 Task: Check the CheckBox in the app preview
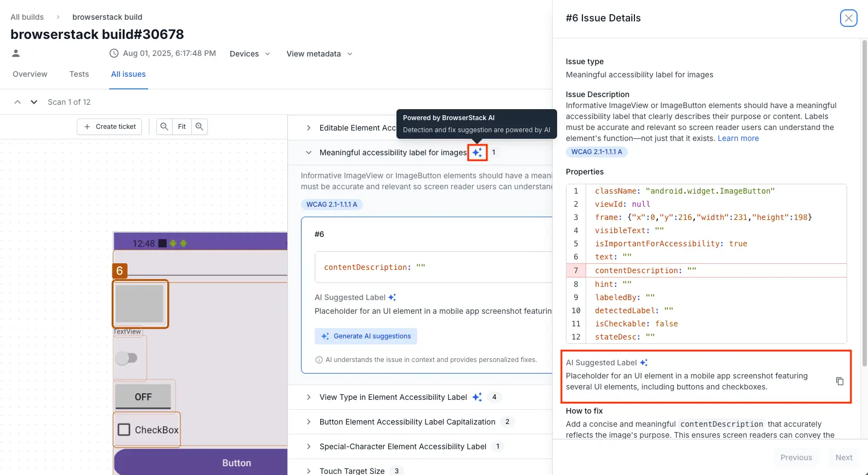click(x=124, y=429)
